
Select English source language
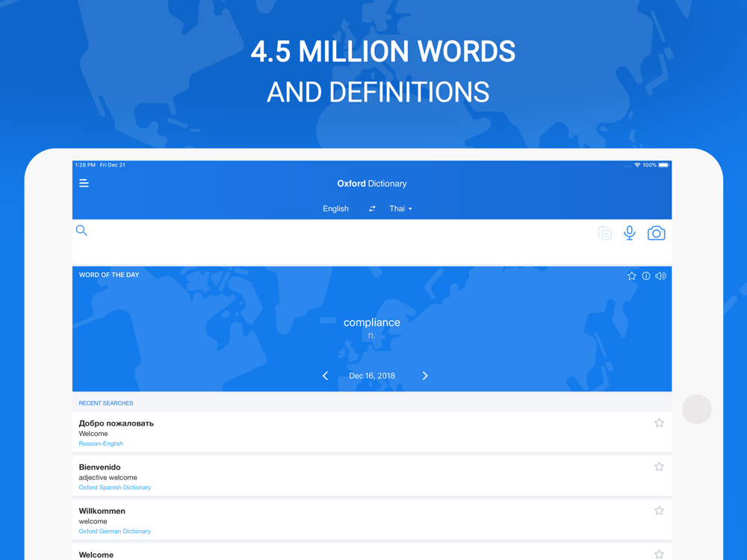(335, 208)
